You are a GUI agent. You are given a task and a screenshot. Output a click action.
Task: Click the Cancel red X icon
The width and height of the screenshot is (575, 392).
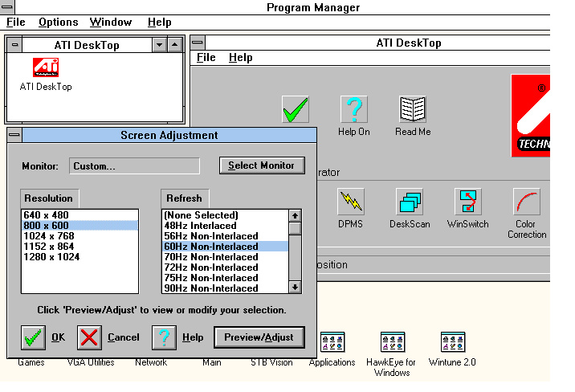click(89, 337)
